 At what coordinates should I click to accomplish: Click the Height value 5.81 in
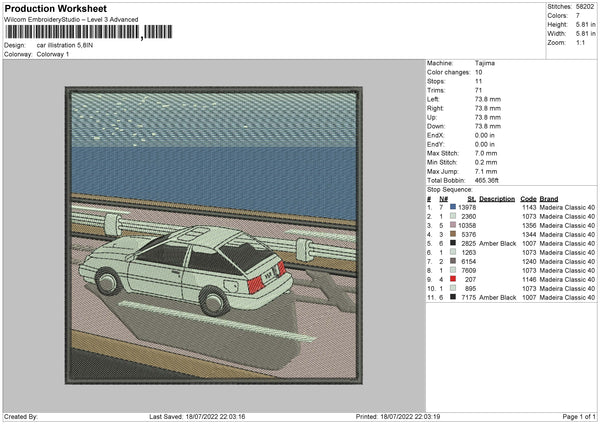pyautogui.click(x=586, y=24)
